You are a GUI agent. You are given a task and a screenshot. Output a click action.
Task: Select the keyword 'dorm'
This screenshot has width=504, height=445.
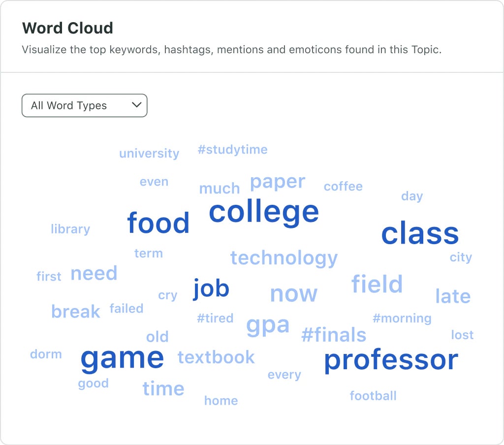(46, 353)
